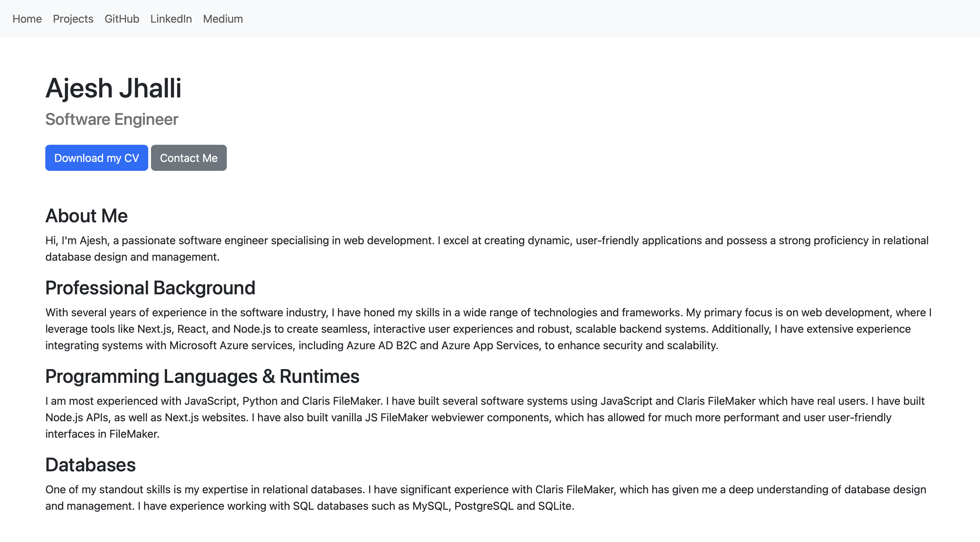The width and height of the screenshot is (980, 542).
Task: Click the navigation bar LinkedIn item
Action: click(x=172, y=18)
